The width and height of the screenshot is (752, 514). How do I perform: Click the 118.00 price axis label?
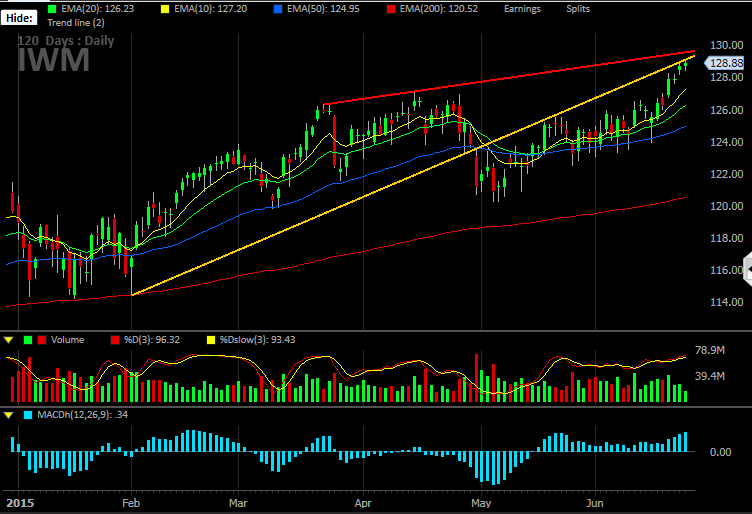[x=727, y=238]
